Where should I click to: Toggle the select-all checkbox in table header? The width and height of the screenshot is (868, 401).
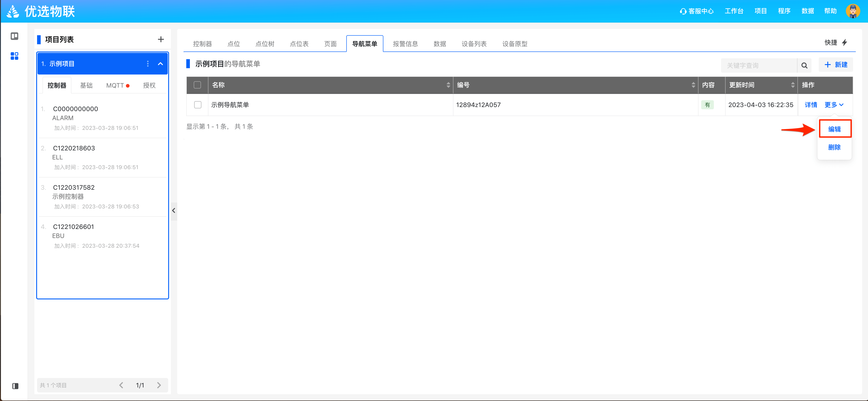[198, 85]
